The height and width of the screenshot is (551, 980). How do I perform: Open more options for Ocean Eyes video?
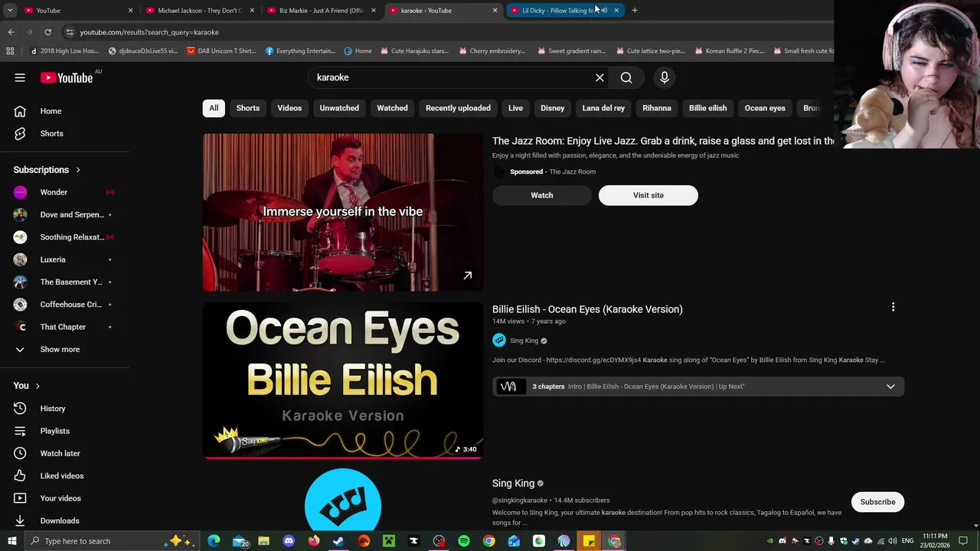pos(893,308)
